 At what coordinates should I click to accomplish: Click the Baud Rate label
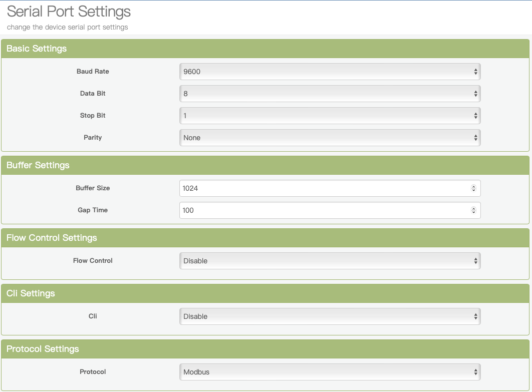[x=93, y=71]
